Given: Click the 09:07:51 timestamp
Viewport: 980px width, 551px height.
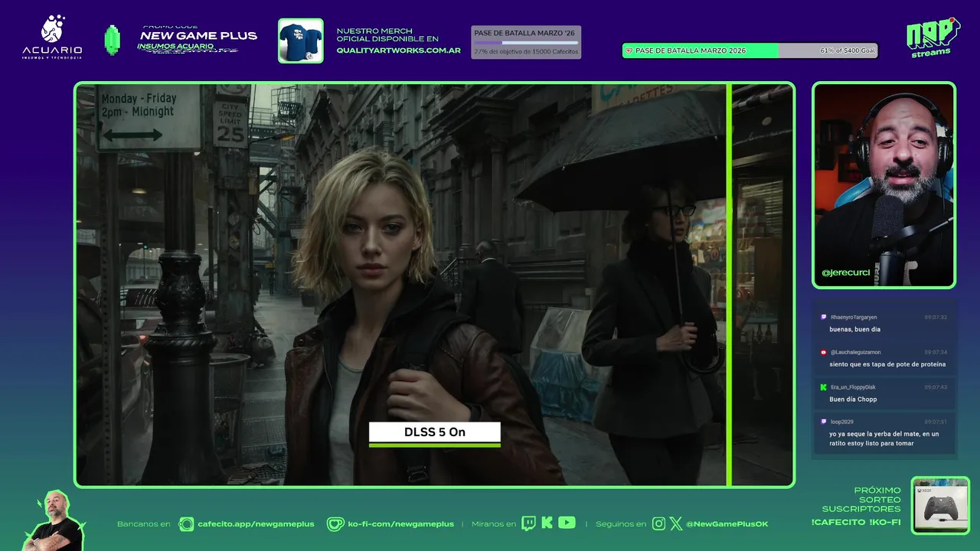Looking at the screenshot, I should pos(936,422).
